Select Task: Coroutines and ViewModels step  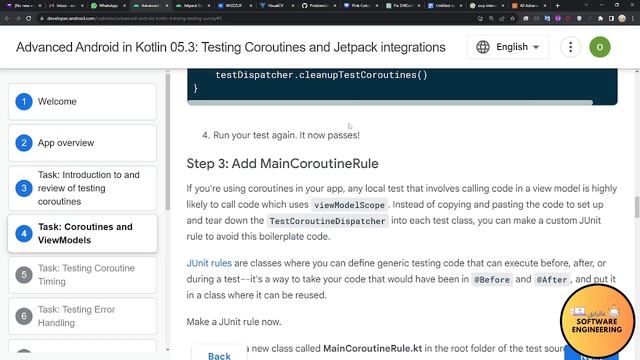(82, 233)
